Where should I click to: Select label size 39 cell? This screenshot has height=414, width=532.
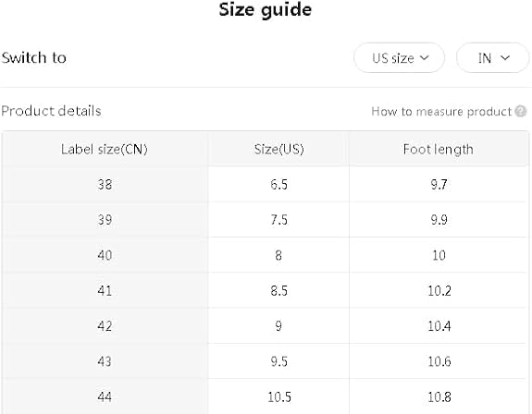click(x=105, y=220)
